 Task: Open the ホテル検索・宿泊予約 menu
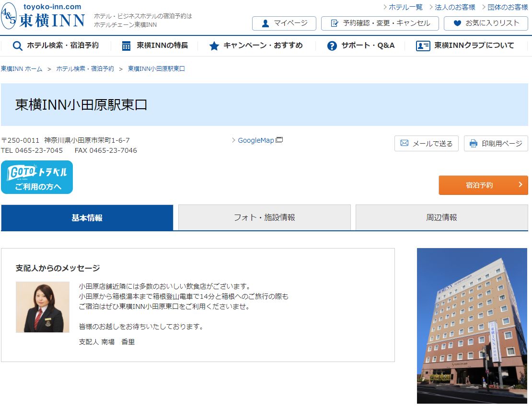[x=56, y=46]
